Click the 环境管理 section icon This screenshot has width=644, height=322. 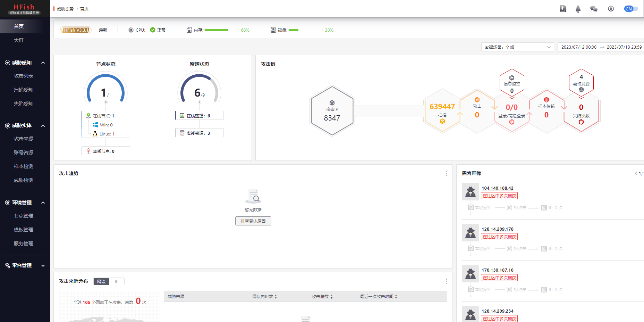[8, 203]
